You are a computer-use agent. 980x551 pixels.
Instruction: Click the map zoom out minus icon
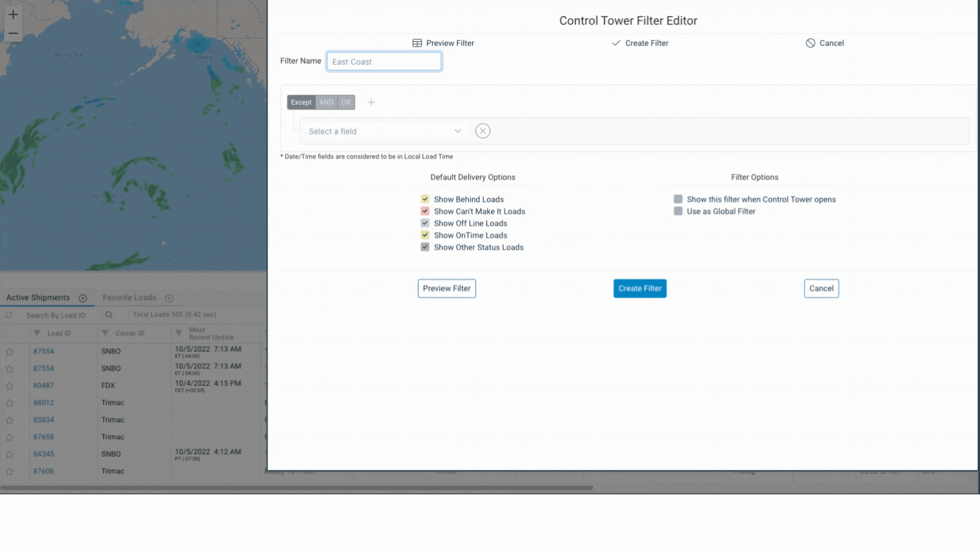(13, 34)
